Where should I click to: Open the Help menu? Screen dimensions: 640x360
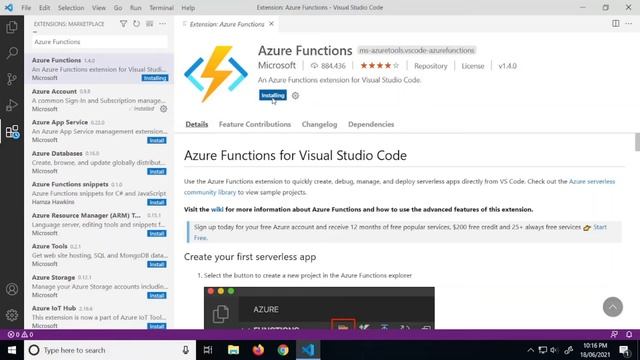(188, 8)
